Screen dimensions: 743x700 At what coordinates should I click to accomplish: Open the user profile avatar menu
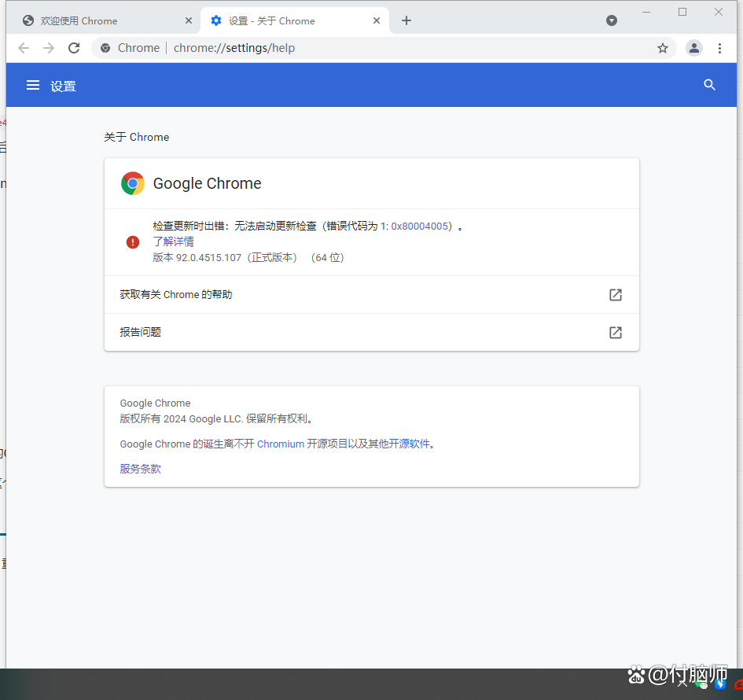point(694,48)
